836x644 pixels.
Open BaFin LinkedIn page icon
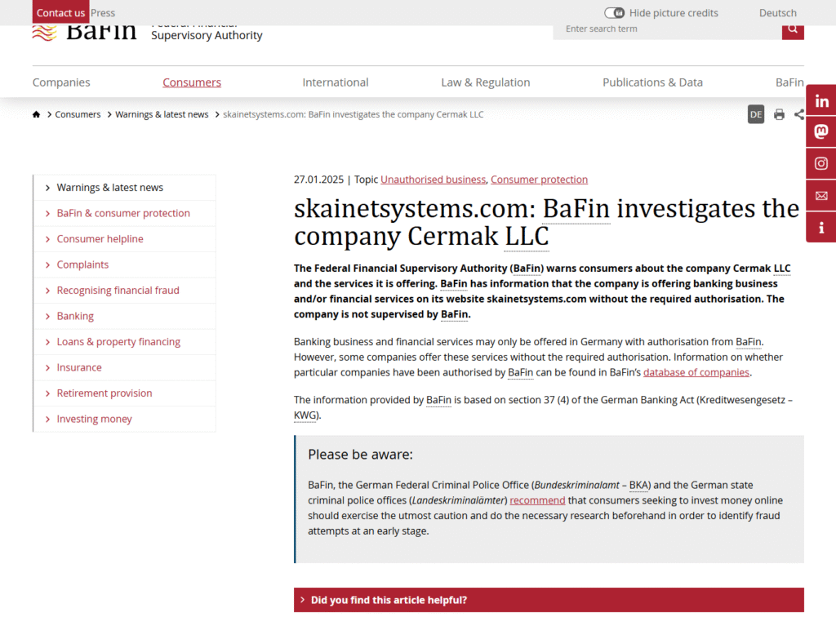[x=821, y=101]
